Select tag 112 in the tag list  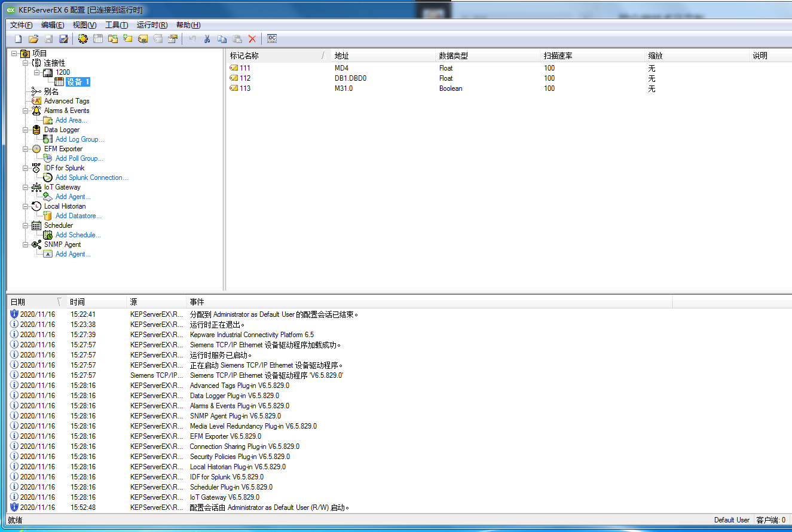point(245,78)
